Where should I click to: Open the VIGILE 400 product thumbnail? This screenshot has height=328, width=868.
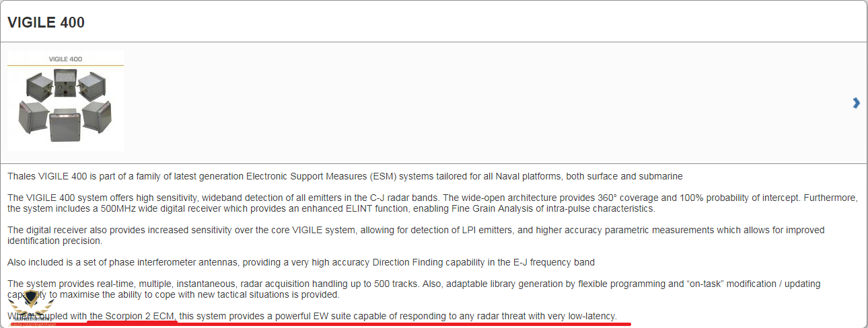(66, 101)
